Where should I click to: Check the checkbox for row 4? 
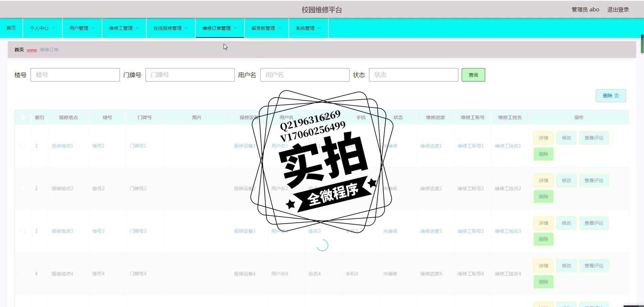click(22, 274)
